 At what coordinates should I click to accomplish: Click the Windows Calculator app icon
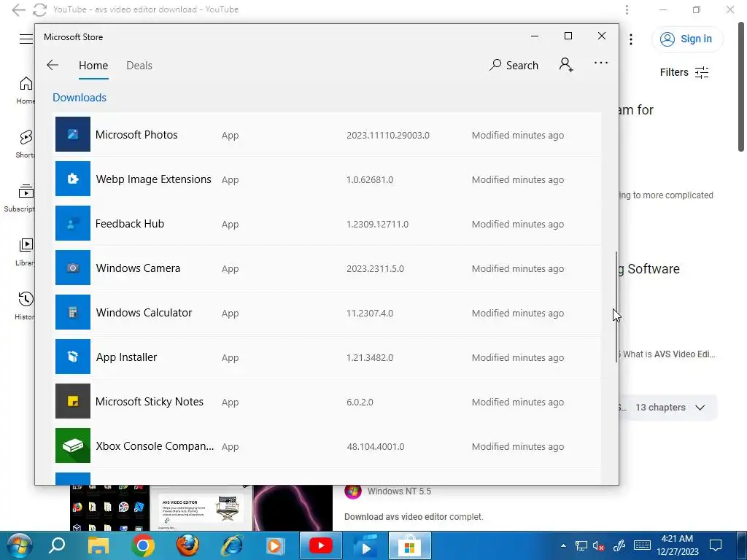[x=72, y=312]
